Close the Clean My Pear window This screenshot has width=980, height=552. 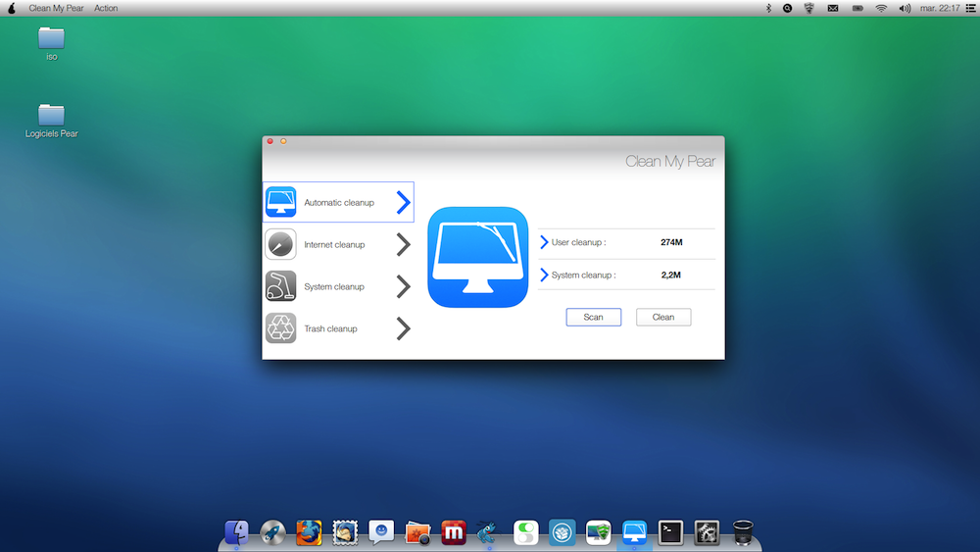pyautogui.click(x=270, y=141)
